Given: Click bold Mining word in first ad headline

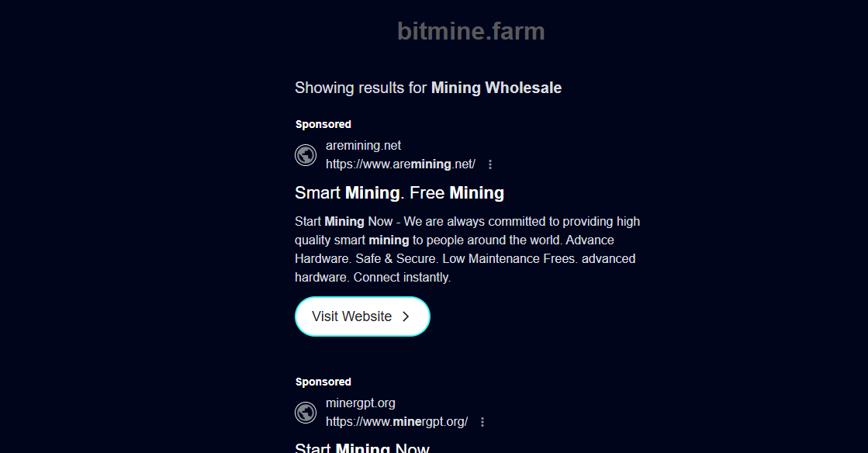Looking at the screenshot, I should click(x=372, y=192).
